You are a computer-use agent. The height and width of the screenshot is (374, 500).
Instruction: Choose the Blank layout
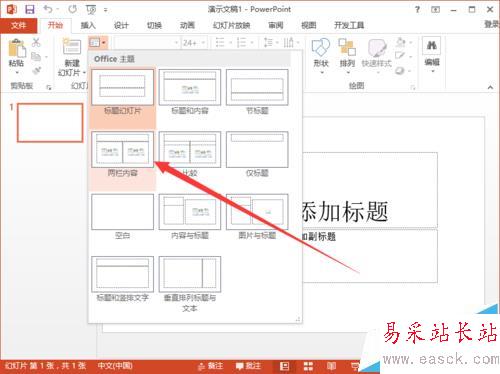122,217
